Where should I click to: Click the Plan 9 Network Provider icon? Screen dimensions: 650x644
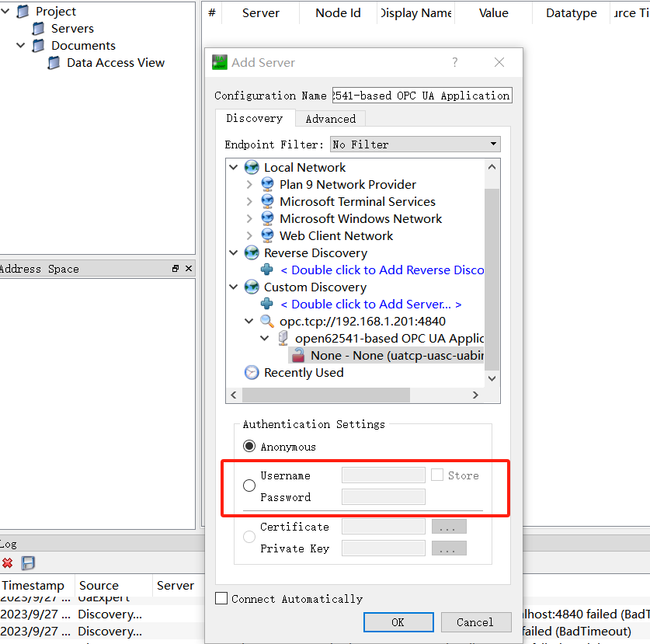pos(267,184)
